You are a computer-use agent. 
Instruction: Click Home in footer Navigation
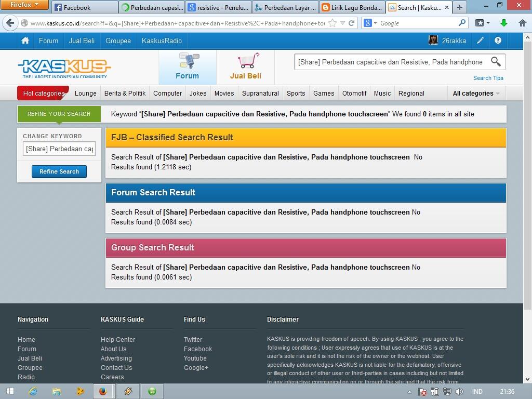[26, 340]
